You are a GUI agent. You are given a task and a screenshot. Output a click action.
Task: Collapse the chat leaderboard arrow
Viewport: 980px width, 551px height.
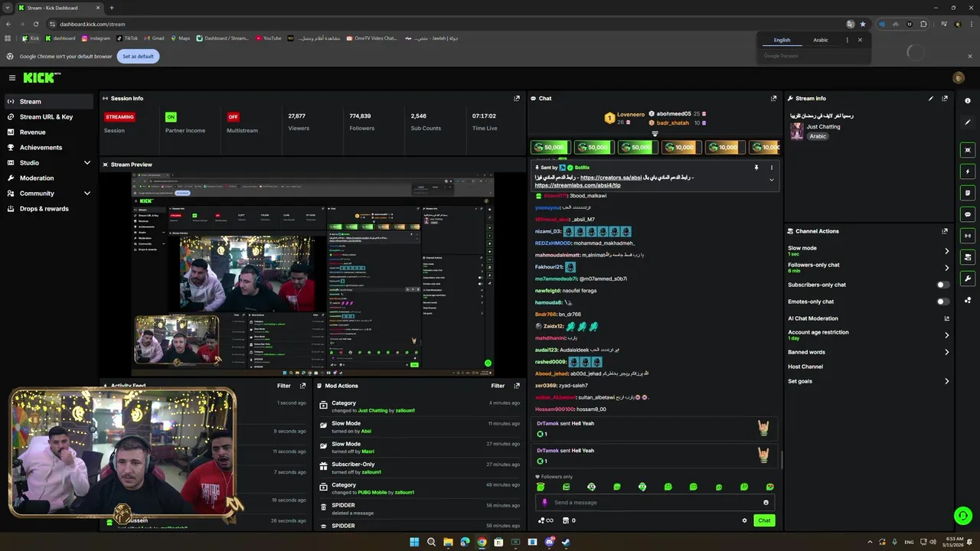coord(655,133)
